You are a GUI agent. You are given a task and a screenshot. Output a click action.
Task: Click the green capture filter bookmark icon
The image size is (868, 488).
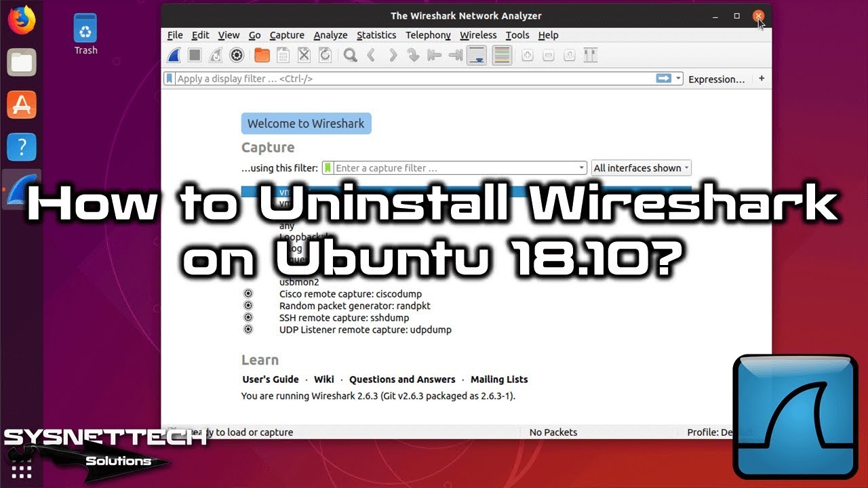point(328,168)
